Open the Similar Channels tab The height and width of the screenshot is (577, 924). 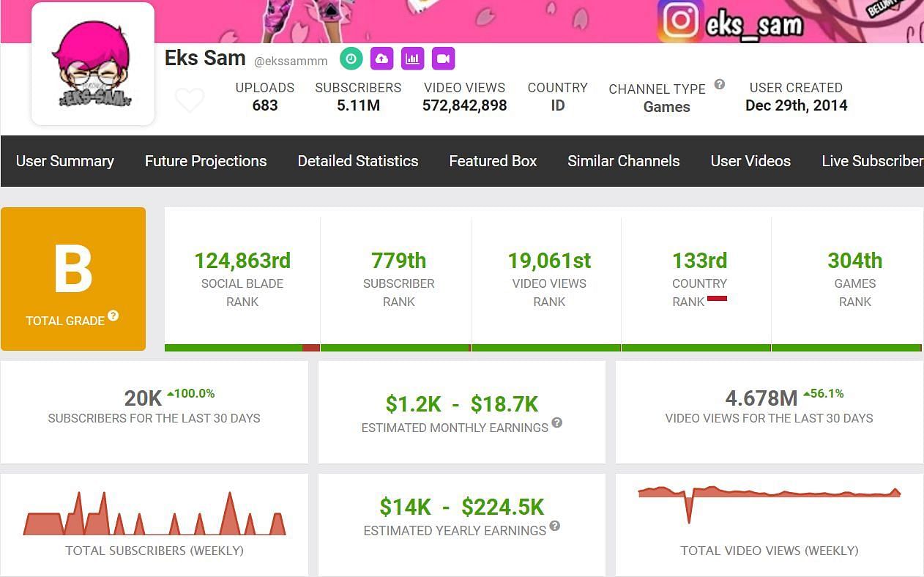click(x=624, y=161)
